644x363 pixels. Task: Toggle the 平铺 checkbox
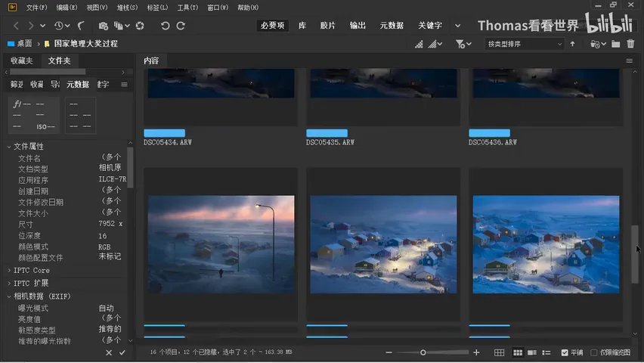(565, 352)
